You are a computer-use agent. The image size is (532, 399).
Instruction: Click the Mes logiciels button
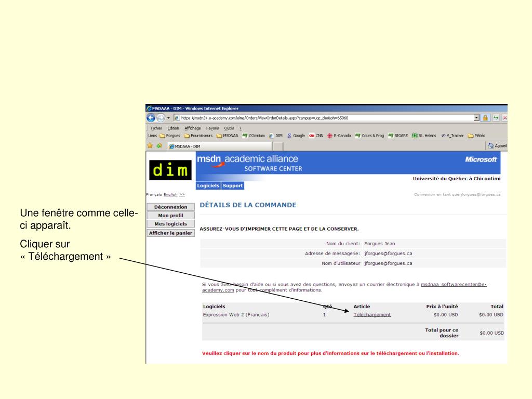coord(170,224)
